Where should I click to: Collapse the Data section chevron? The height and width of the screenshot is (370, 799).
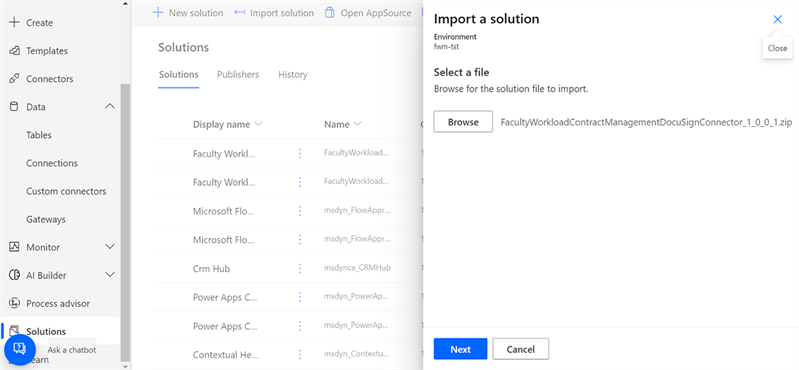(x=110, y=107)
